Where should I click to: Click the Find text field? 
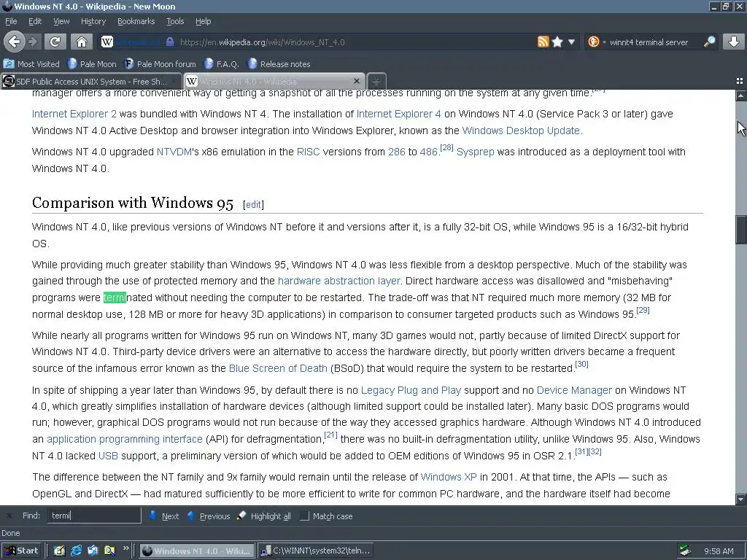pyautogui.click(x=94, y=516)
